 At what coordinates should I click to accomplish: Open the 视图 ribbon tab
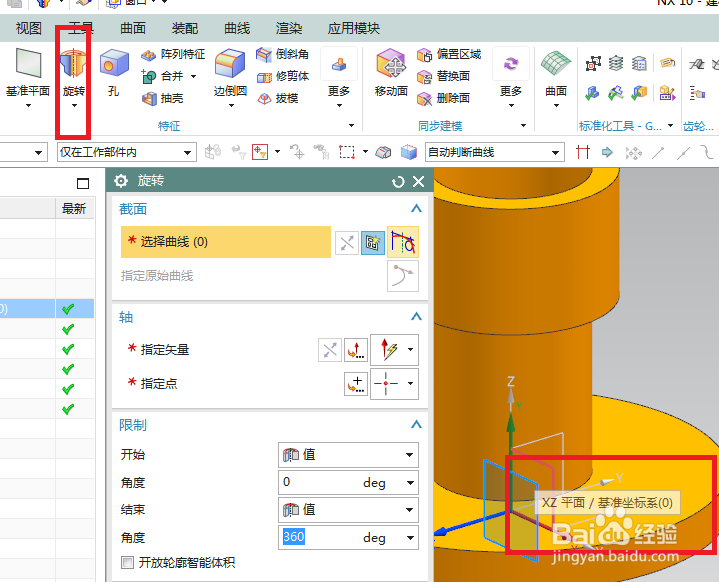tap(28, 28)
